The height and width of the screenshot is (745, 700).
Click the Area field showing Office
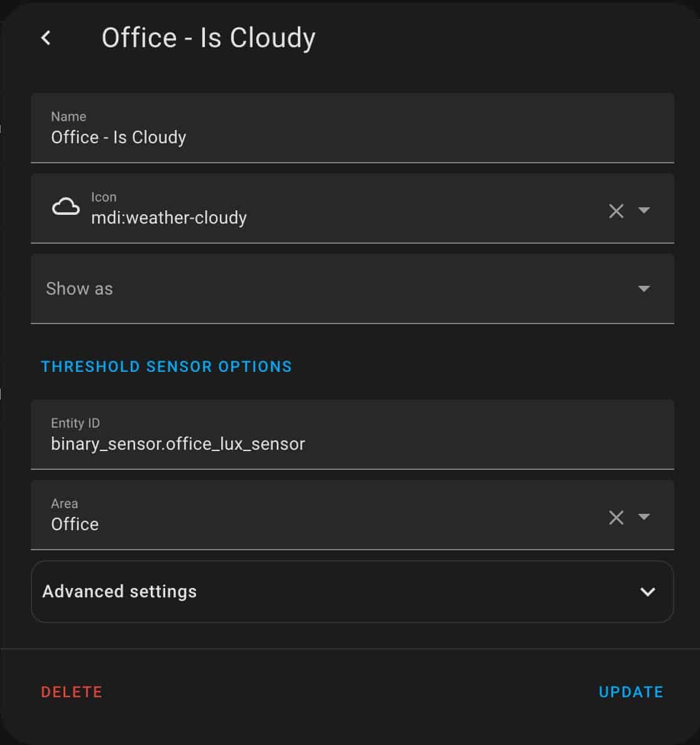click(352, 514)
